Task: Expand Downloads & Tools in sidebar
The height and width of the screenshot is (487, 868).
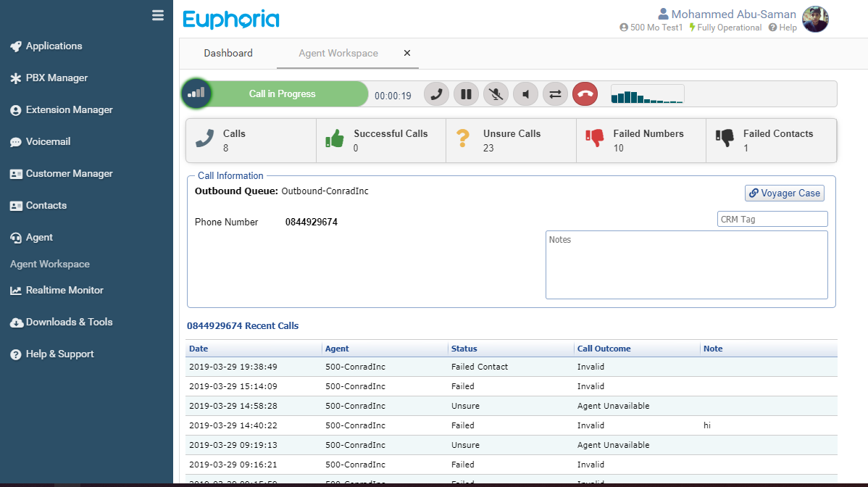Action: coord(69,322)
